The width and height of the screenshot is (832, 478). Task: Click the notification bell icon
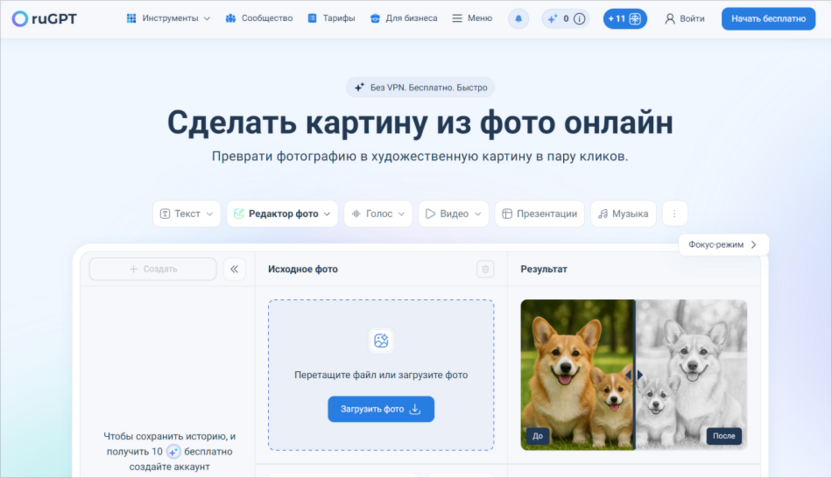click(518, 19)
